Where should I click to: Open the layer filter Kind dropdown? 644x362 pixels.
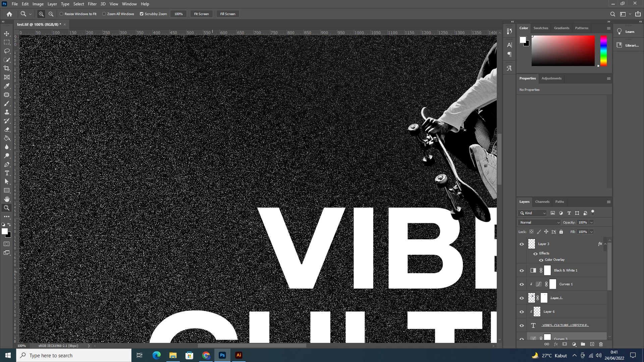pyautogui.click(x=533, y=213)
